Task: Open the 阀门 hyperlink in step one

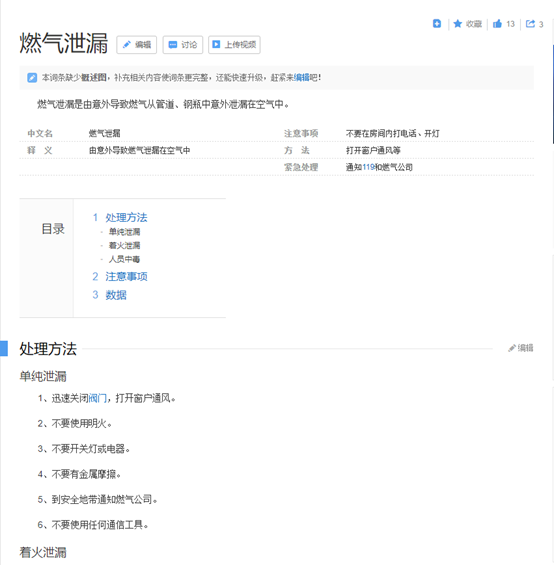Action: pos(97,398)
